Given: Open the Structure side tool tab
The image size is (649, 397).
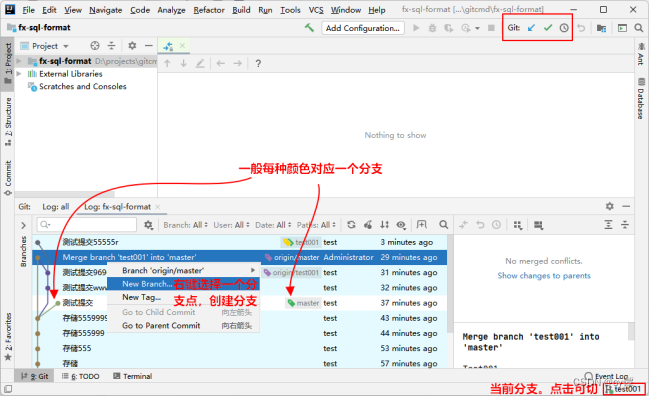Looking at the screenshot, I should pyautogui.click(x=8, y=121).
